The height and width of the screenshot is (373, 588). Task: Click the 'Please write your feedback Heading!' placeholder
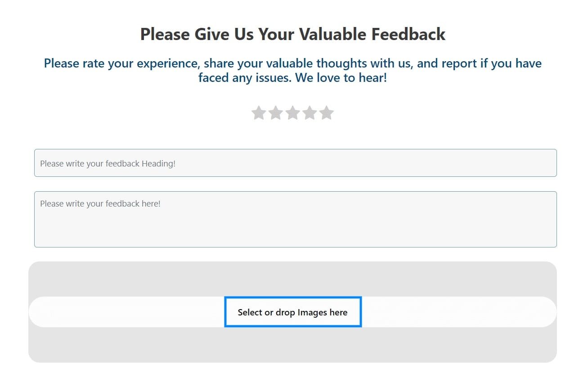pos(108,163)
